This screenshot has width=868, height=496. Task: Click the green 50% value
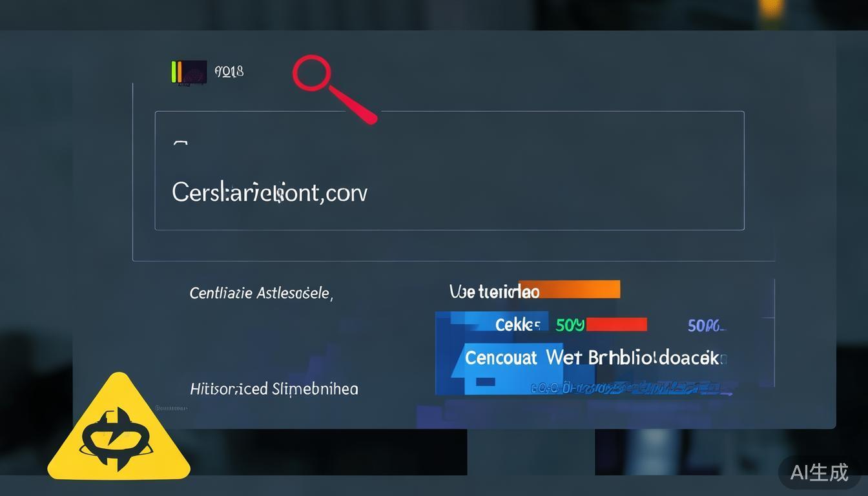570,325
